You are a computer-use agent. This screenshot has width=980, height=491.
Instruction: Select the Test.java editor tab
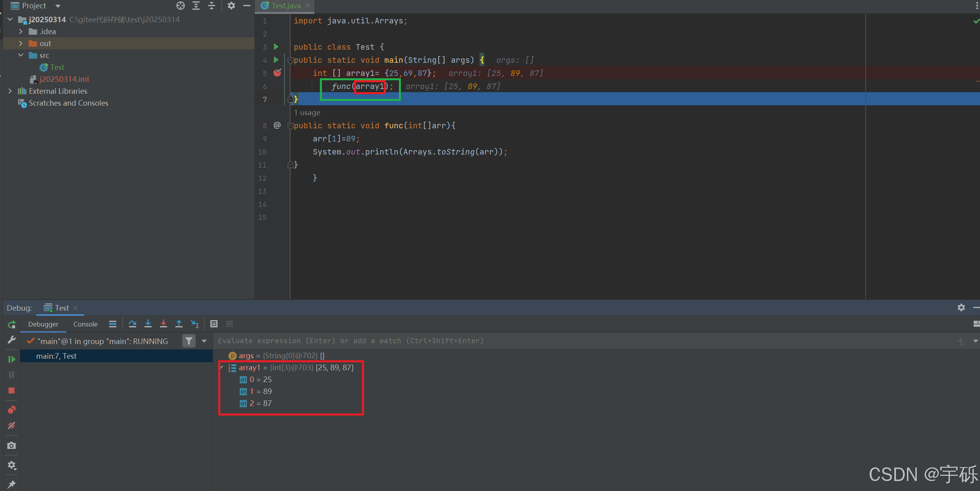coord(286,6)
